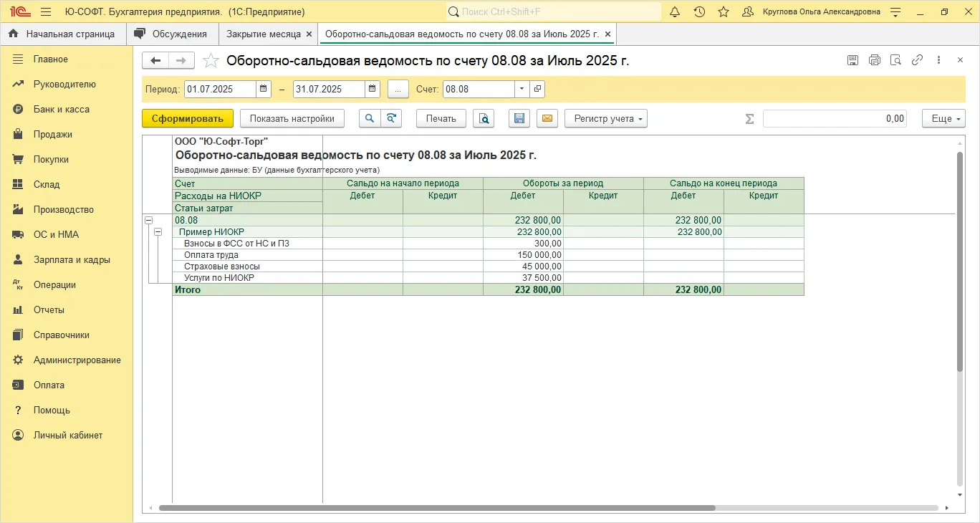The image size is (980, 523).
Task: Go forward with right arrow button
Action: [x=181, y=61]
